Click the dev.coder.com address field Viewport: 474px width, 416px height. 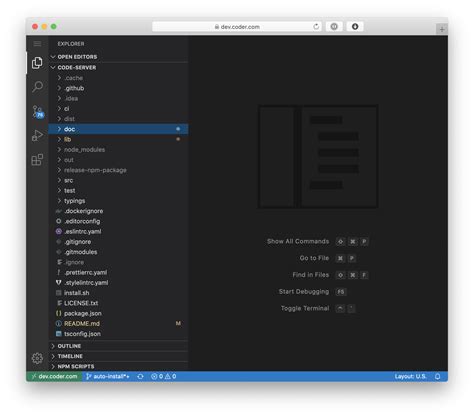click(237, 27)
